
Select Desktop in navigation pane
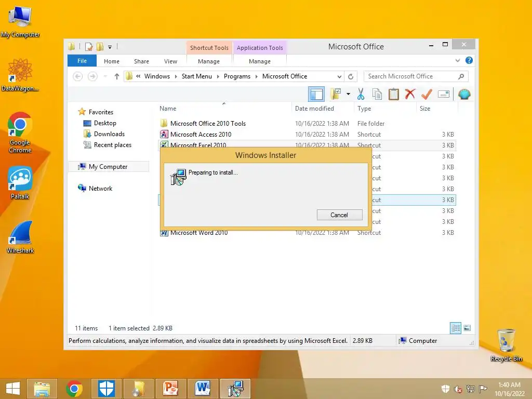pyautogui.click(x=105, y=123)
